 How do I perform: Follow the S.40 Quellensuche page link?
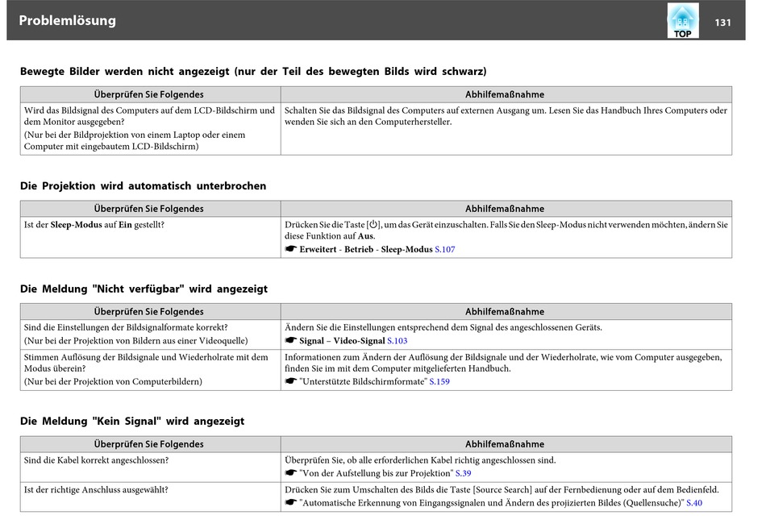point(694,503)
